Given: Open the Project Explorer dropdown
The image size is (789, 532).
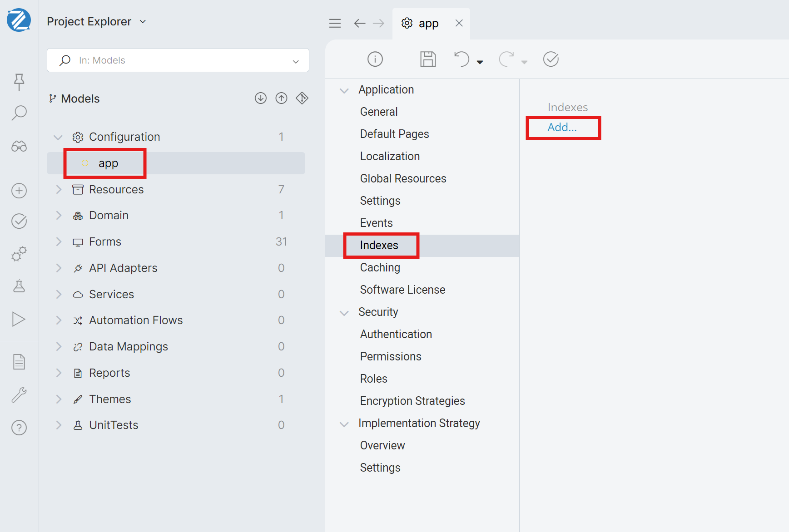Looking at the screenshot, I should (143, 22).
